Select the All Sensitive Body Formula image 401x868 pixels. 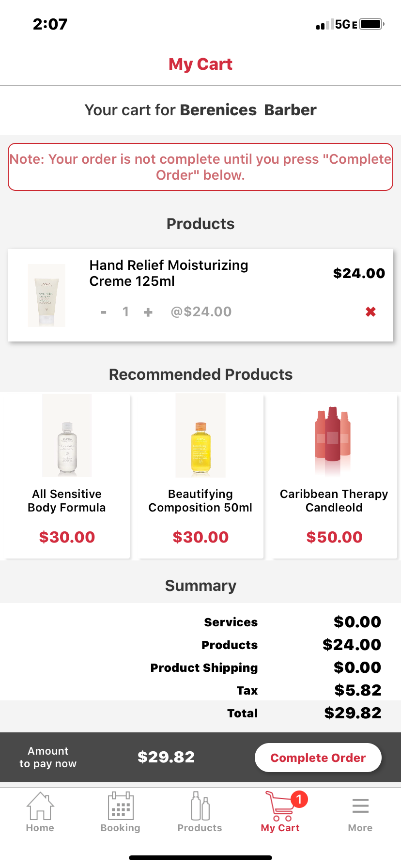tap(67, 436)
